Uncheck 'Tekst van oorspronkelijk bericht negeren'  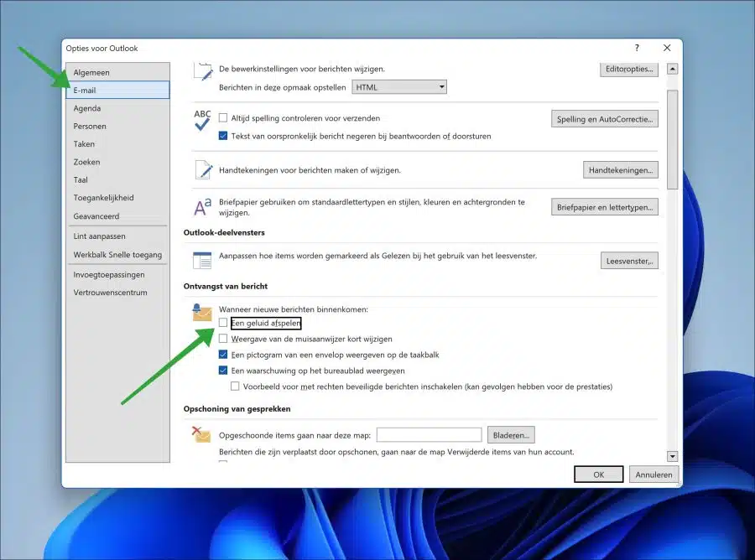[x=223, y=136]
